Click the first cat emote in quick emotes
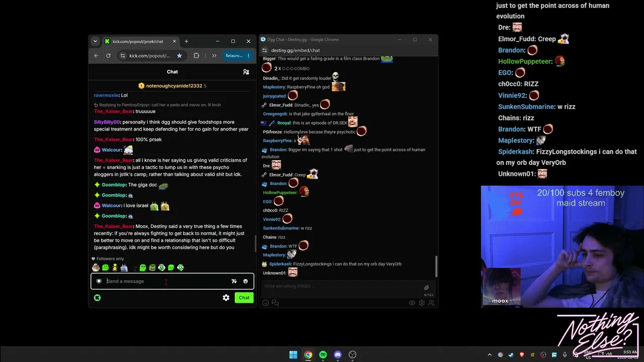Image resolution: width=644 pixels, height=362 pixels. pos(96,267)
